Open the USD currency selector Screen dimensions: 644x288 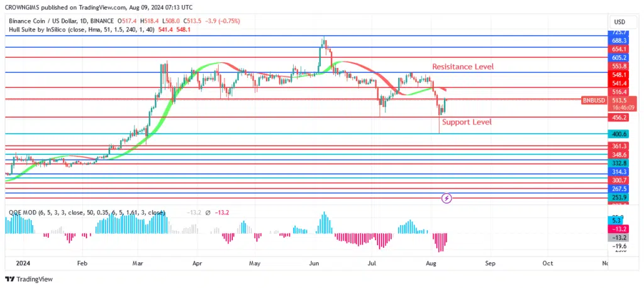(619, 22)
